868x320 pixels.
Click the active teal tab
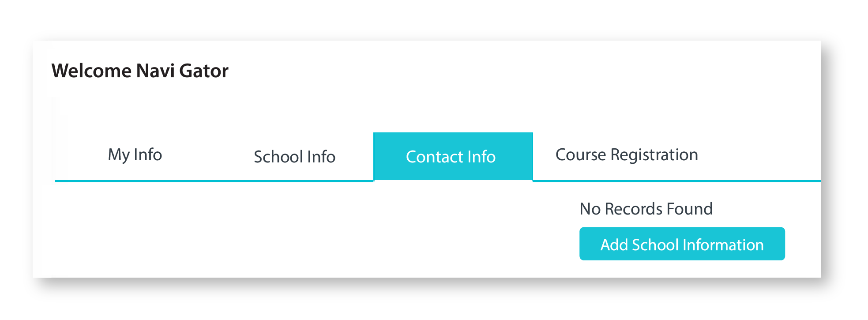451,157
